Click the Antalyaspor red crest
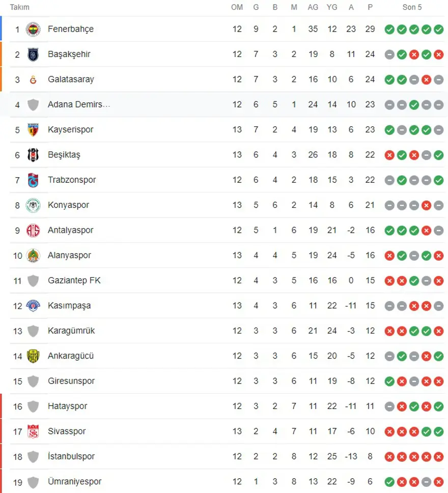 (33, 230)
